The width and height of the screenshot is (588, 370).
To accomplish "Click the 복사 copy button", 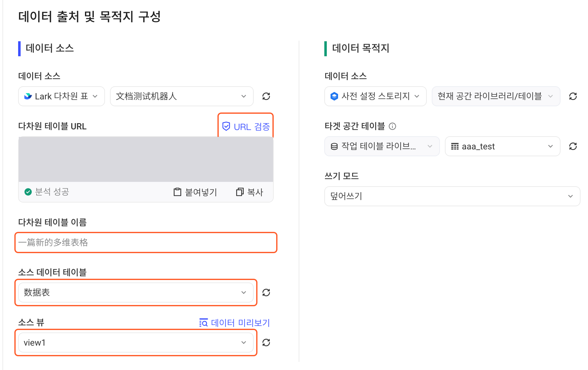I will tap(250, 192).
